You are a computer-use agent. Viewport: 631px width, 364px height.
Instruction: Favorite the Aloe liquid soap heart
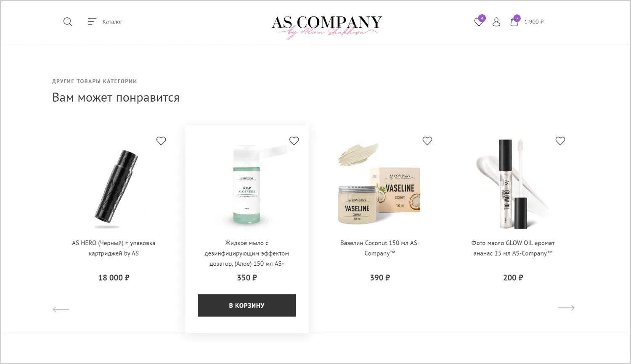294,141
